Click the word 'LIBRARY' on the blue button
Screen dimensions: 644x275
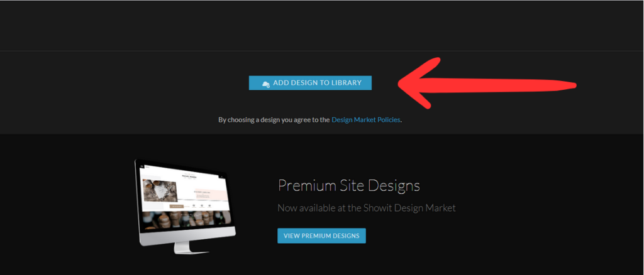pos(347,83)
